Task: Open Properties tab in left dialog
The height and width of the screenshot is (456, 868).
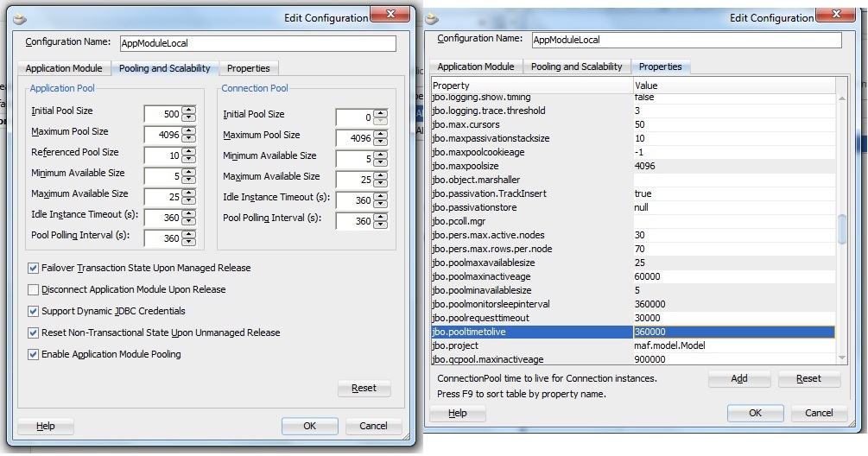Action: tap(248, 68)
